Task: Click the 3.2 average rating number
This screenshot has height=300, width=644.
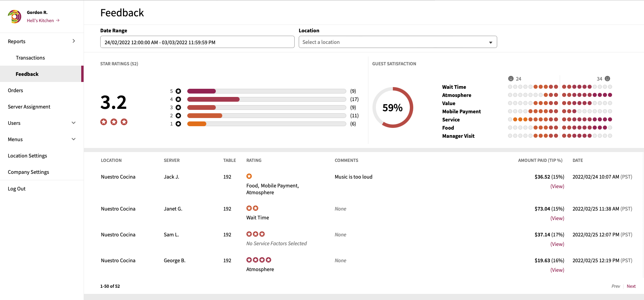Action: pyautogui.click(x=114, y=102)
